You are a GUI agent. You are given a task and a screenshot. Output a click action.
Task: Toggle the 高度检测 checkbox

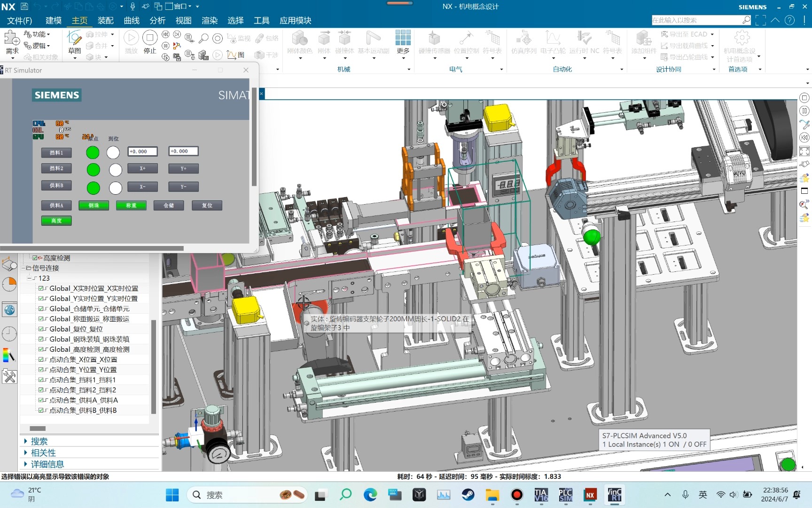35,258
